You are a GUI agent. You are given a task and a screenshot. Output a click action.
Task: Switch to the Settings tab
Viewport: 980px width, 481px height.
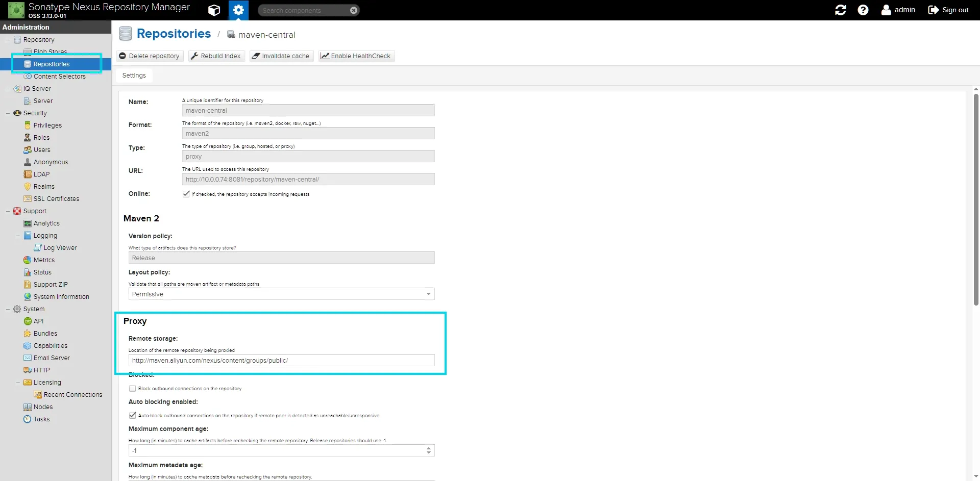point(134,75)
